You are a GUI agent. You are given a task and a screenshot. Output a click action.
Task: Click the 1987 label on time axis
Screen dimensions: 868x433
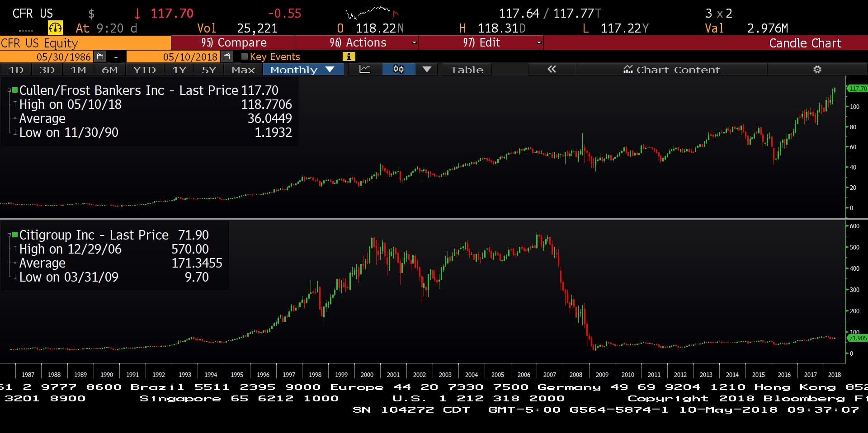(28, 375)
